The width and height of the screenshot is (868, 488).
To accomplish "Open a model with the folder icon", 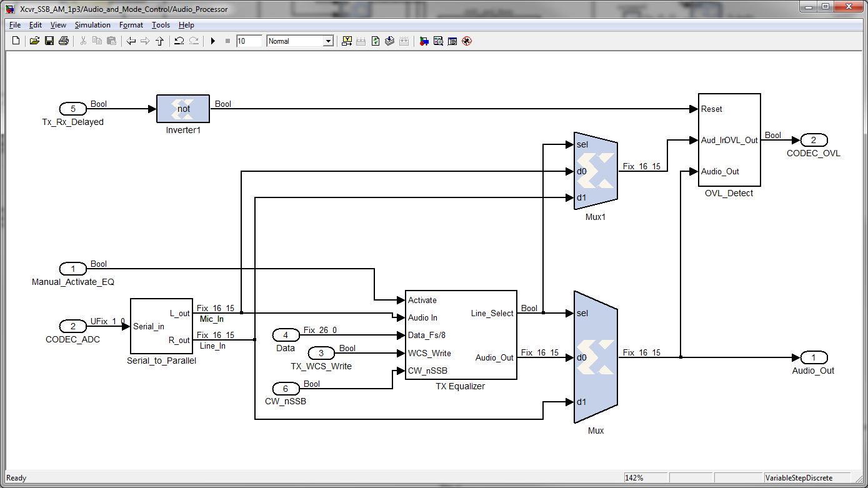I will pos(34,41).
